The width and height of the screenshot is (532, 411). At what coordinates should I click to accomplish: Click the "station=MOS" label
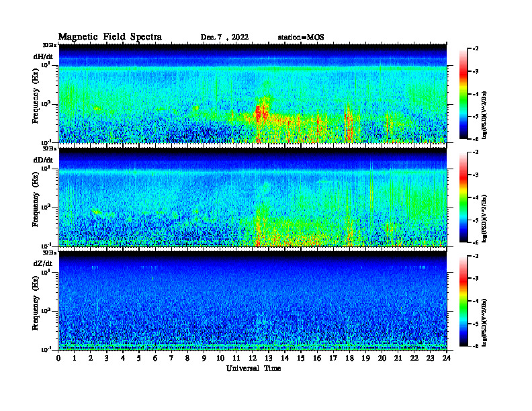coord(301,38)
